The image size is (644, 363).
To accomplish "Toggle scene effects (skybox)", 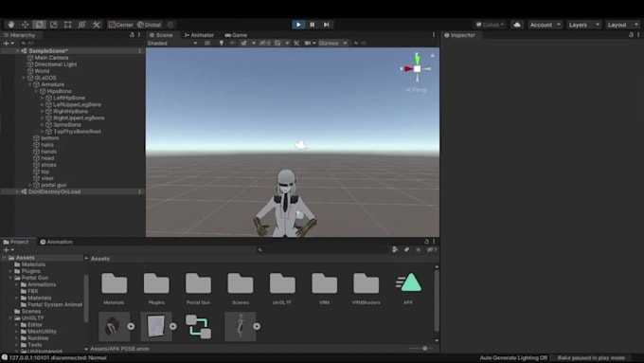I will [x=244, y=43].
